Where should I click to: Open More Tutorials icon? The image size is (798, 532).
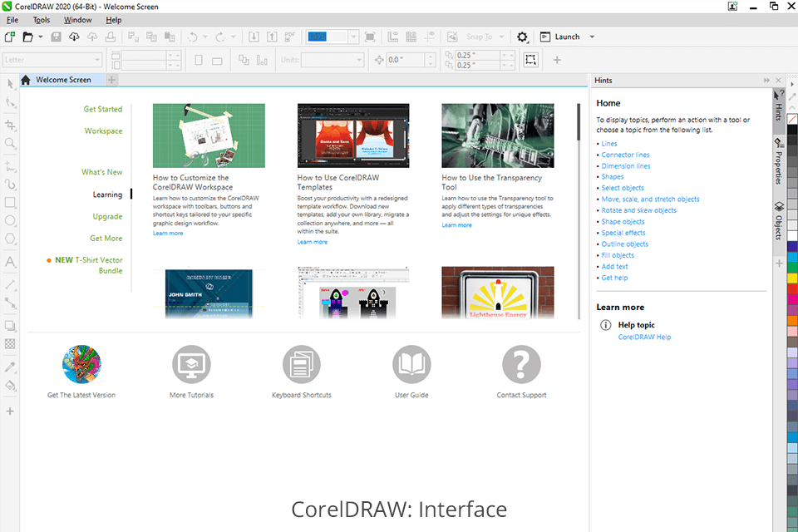[x=191, y=365]
